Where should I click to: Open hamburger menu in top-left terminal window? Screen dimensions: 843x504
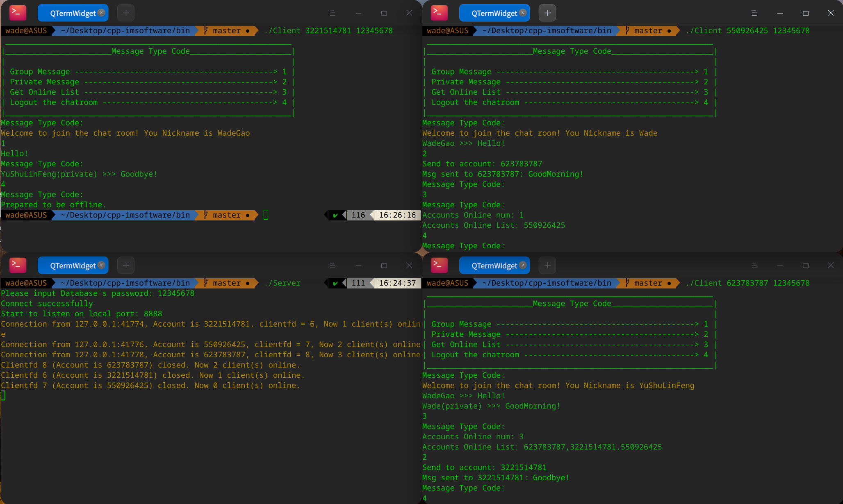click(x=333, y=13)
